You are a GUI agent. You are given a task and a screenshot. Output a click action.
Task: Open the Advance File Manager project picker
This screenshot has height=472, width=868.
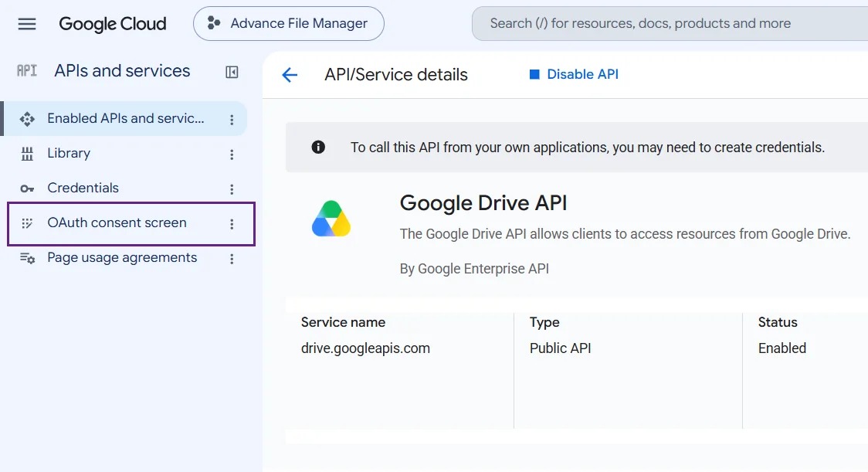[x=288, y=24]
